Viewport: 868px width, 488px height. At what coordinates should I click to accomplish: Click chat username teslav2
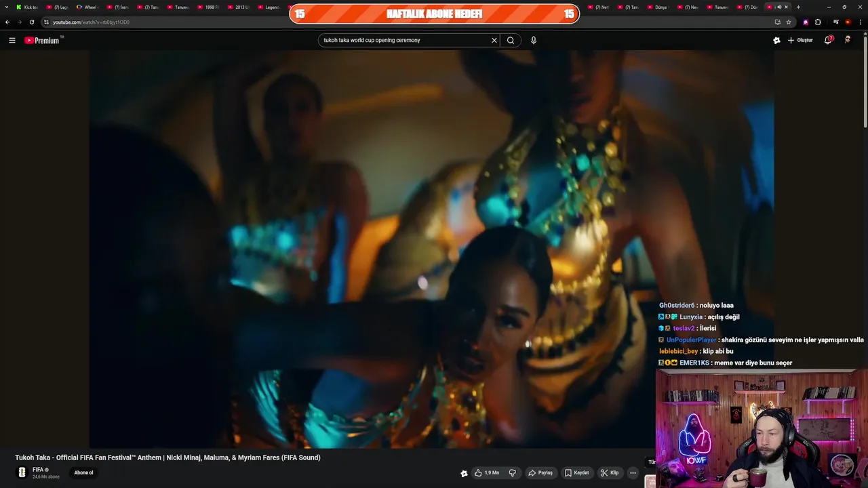[684, 328]
